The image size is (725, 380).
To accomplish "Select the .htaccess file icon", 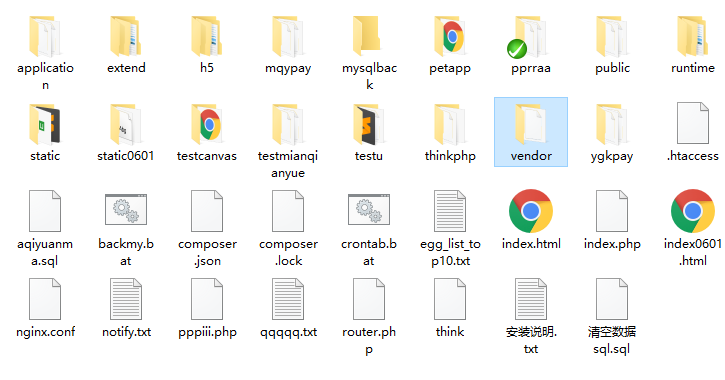I will coord(693,123).
